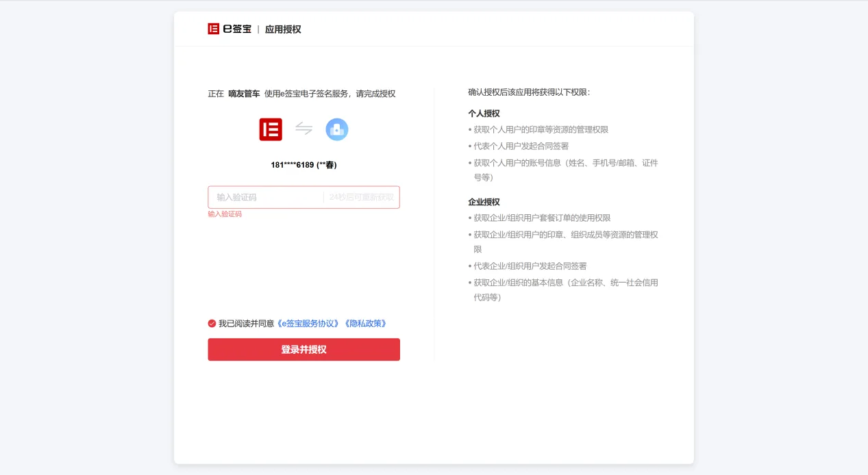Open the 《隐私政策》 link
868x475 pixels.
[365, 324]
